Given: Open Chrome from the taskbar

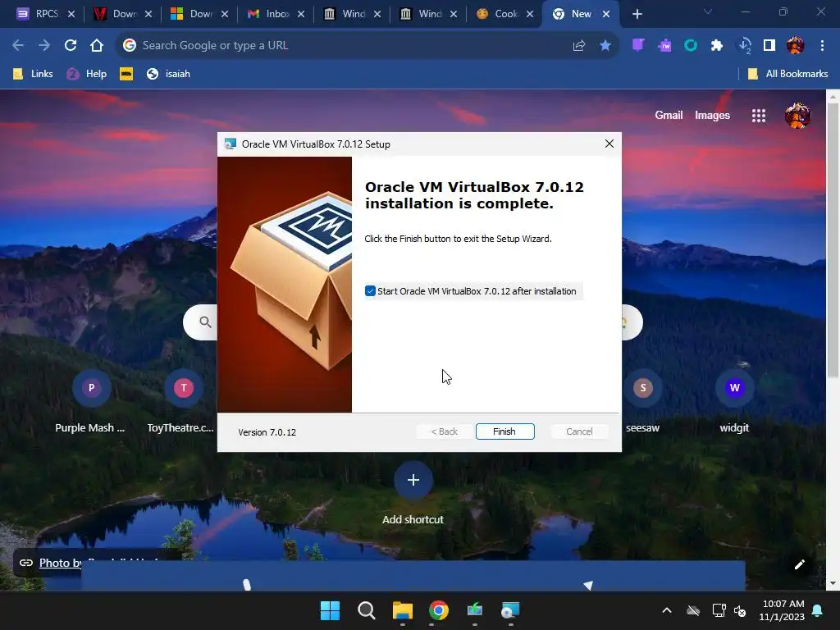Looking at the screenshot, I should [x=439, y=610].
